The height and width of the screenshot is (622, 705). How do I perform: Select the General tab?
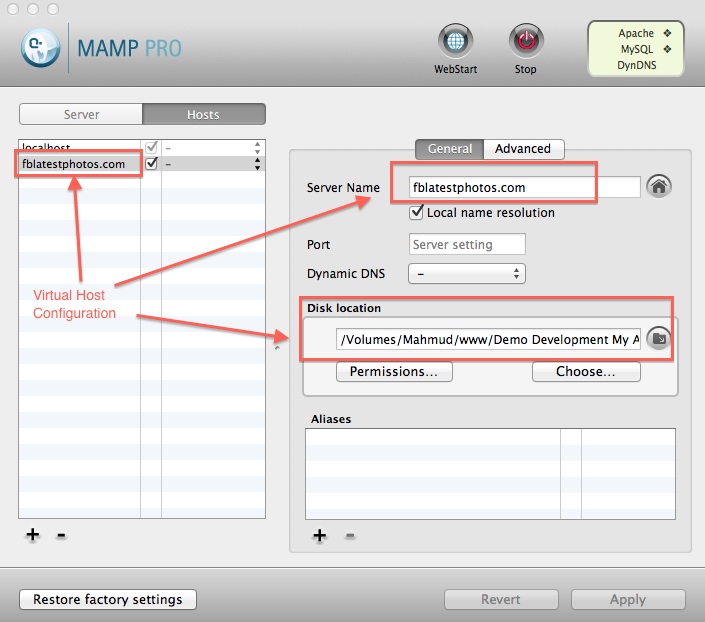pos(450,149)
